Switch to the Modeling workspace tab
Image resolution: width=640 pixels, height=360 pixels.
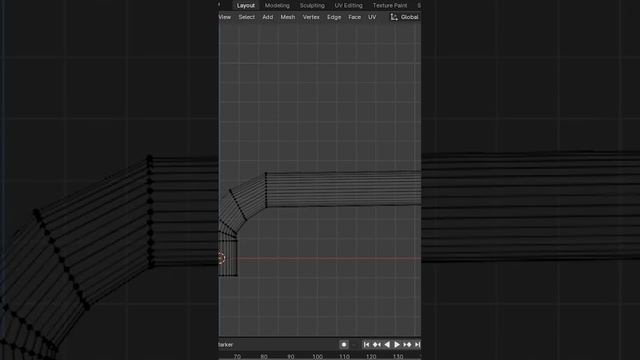point(277,5)
